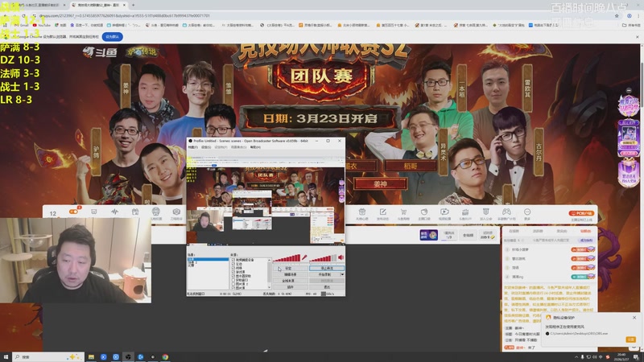Image resolution: width=644 pixels, height=362 pixels.
Task: Enable the sixth unchecked source checkbox in OBS
Action: [x=233, y=280]
